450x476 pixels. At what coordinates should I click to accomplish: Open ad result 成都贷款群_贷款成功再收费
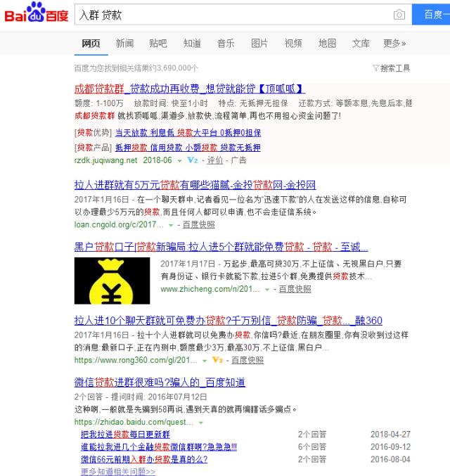pos(189,89)
